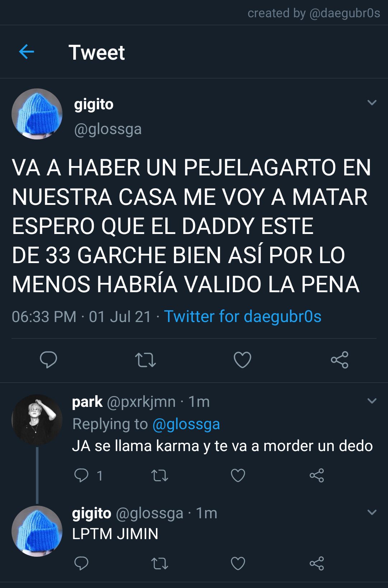Go back using the blue arrow
388x588 pixels.
pyautogui.click(x=26, y=52)
